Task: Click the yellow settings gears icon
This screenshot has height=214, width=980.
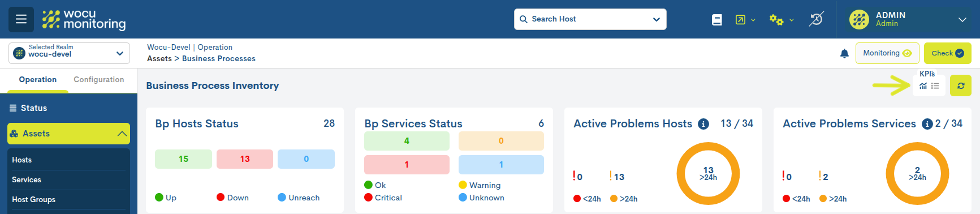Action: tap(776, 20)
